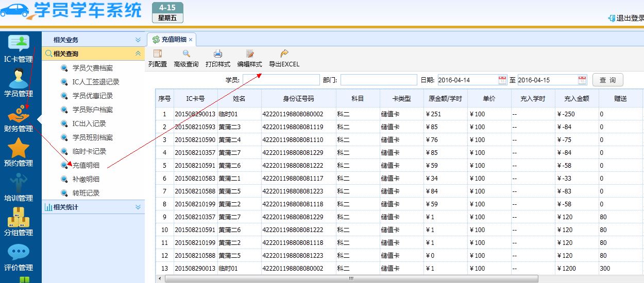Open start date calendar picker icon
The width and height of the screenshot is (644, 283).
[x=502, y=80]
